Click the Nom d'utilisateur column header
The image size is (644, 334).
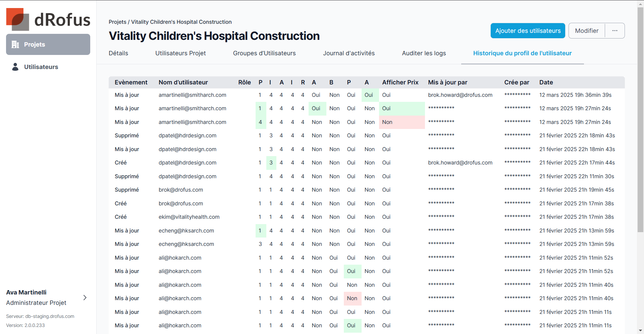point(183,82)
